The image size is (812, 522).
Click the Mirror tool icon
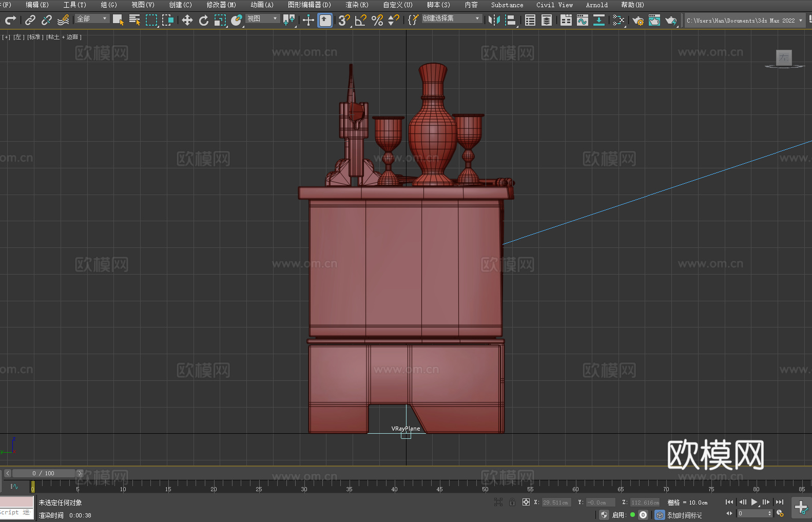click(494, 20)
